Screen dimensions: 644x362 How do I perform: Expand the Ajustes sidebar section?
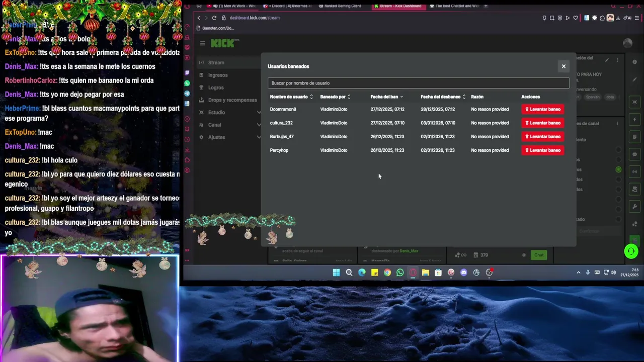(229, 137)
